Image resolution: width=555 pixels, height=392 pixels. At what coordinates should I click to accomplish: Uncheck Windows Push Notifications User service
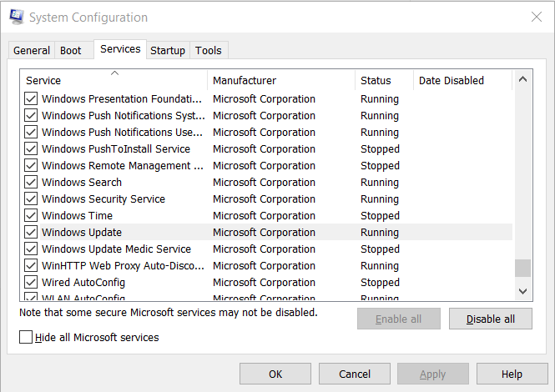31,132
